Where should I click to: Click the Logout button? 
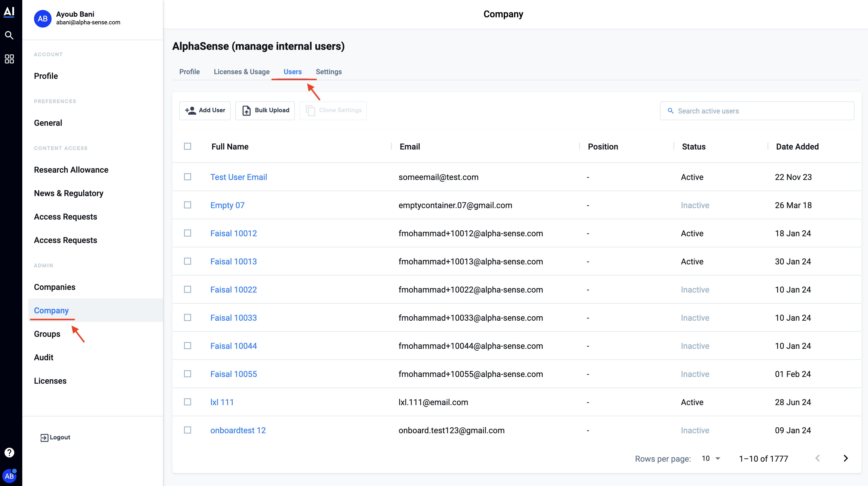coord(55,437)
